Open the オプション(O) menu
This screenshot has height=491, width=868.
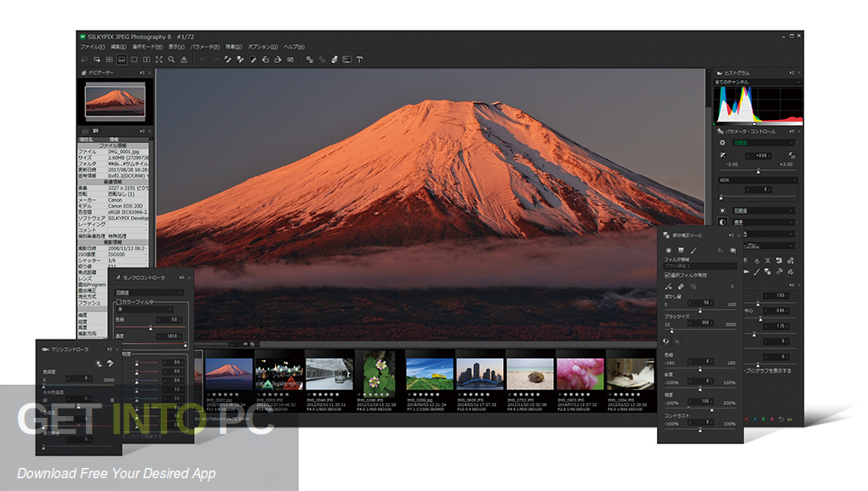click(262, 47)
